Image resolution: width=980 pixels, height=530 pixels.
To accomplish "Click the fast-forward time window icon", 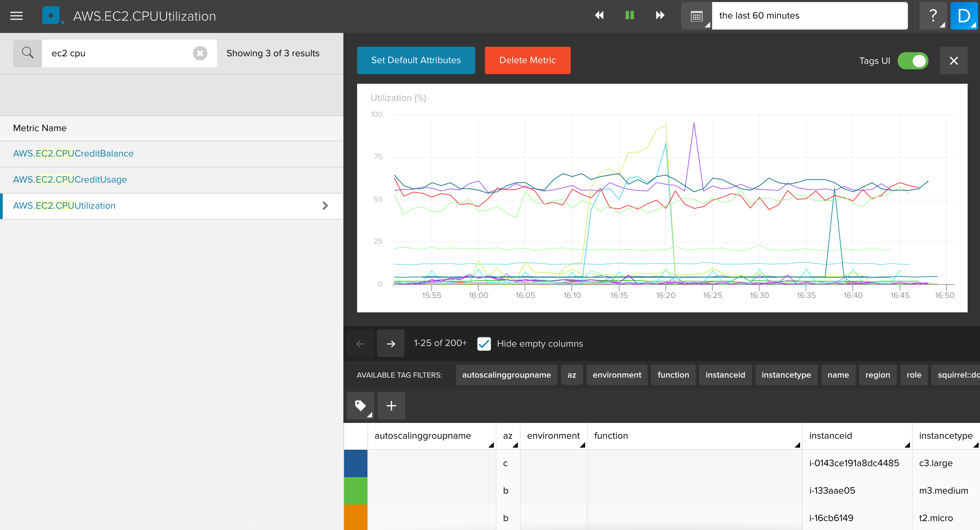I will [660, 15].
